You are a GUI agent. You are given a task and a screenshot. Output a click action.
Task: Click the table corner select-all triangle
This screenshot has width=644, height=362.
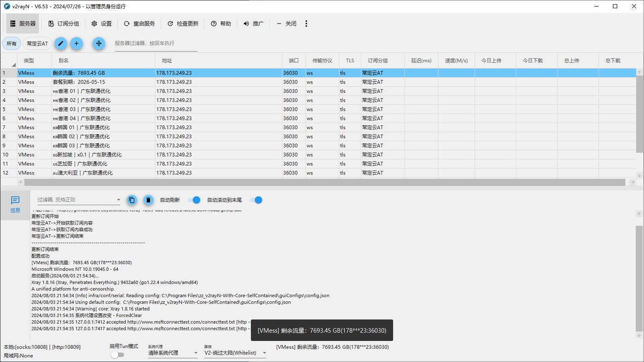point(13,64)
